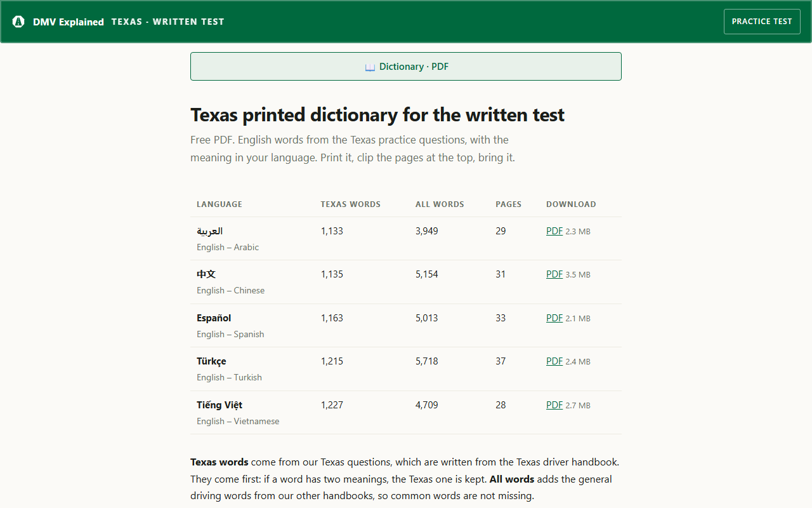Click the Texas Words column header
Viewport: 812px width, 508px height.
[350, 204]
